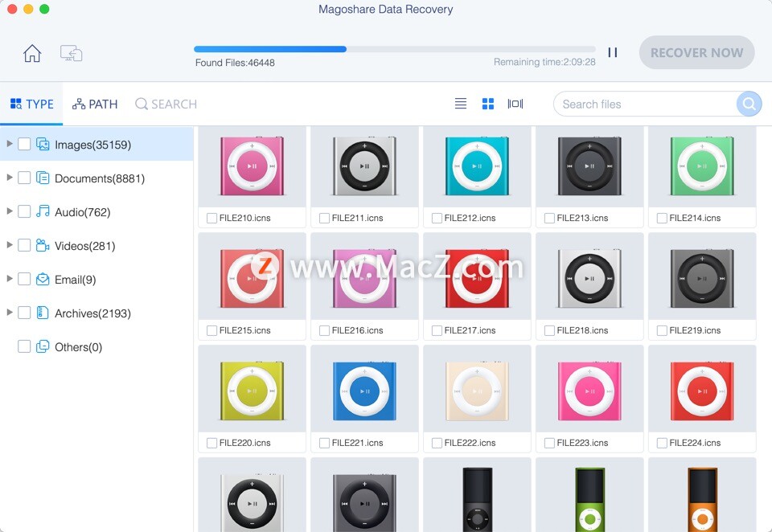Screen dimensions: 772x532
Task: Click the FILE215.icns file name
Action: click(x=244, y=330)
